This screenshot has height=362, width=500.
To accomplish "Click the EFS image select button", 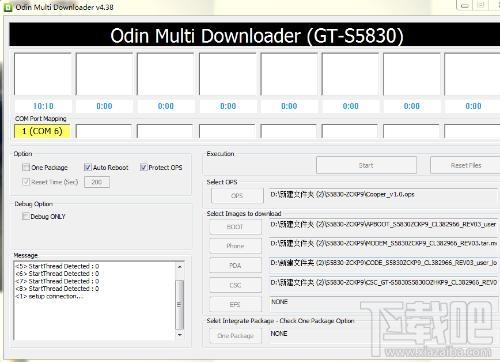I will click(235, 305).
